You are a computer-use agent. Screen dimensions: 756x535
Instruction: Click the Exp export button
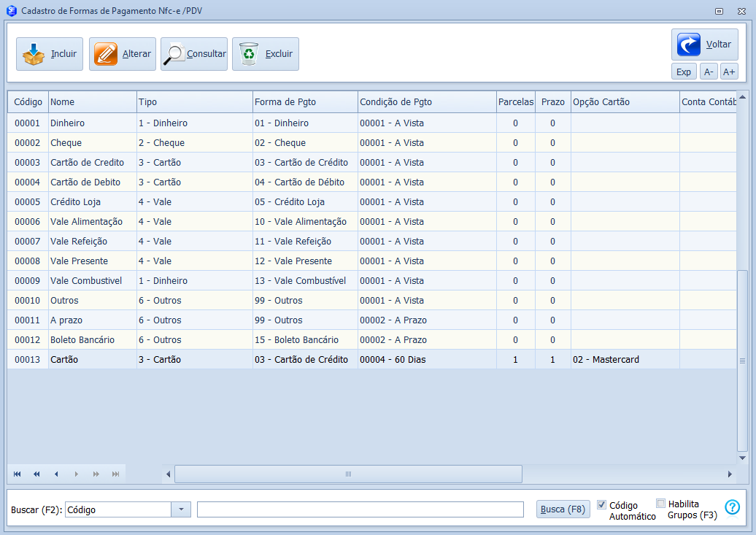[684, 72]
